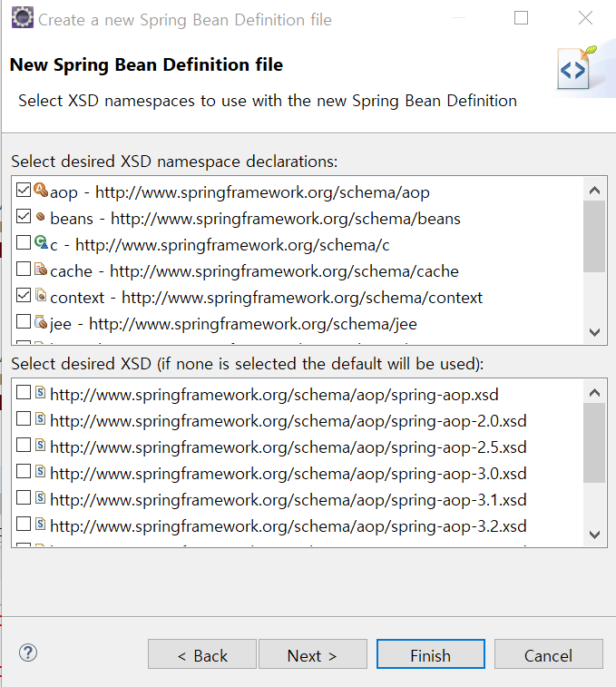Check the spring-aop.xsd checkbox
The height and width of the screenshot is (687, 616).
click(x=24, y=392)
